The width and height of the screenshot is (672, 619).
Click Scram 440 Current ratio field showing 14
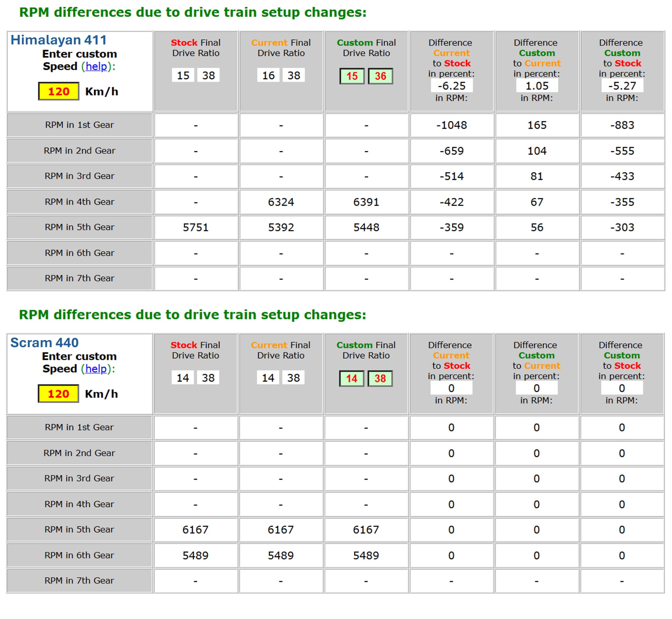click(x=268, y=377)
